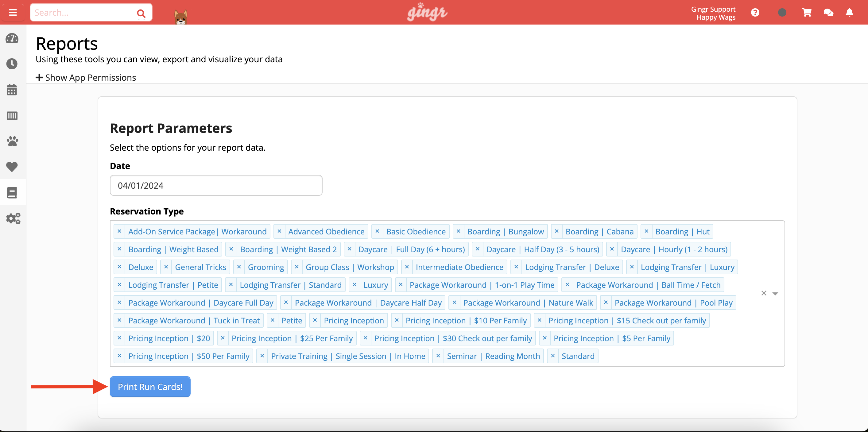Click Lodging Transfer | Deluxe tag label
868x432 pixels.
coord(572,267)
